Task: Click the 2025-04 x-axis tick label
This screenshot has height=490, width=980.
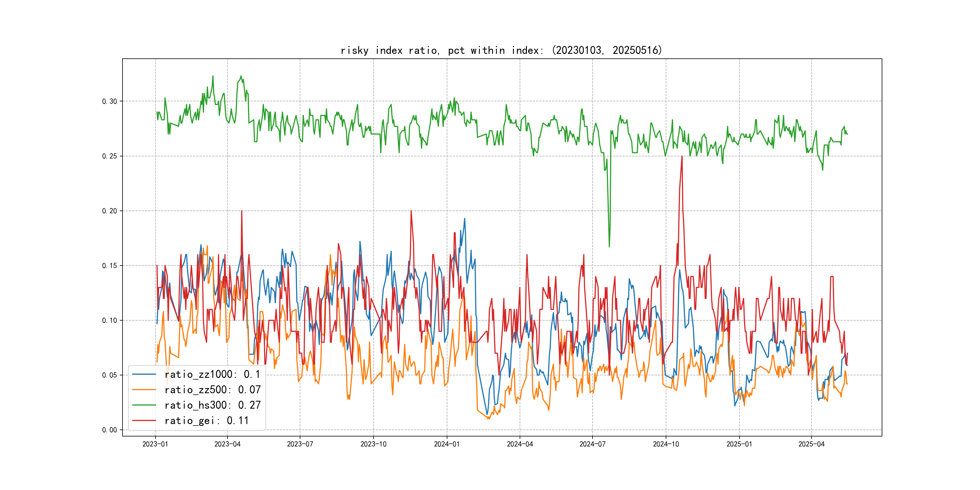Action: tap(811, 444)
